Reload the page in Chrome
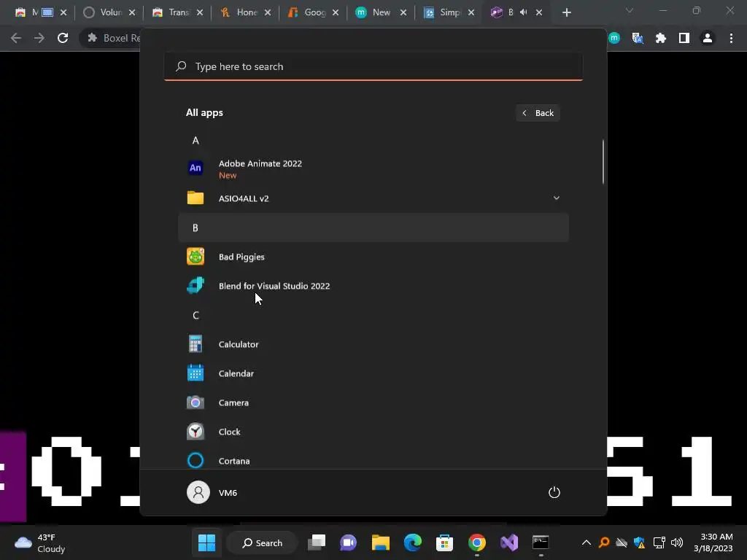The height and width of the screenshot is (560, 747). point(63,38)
